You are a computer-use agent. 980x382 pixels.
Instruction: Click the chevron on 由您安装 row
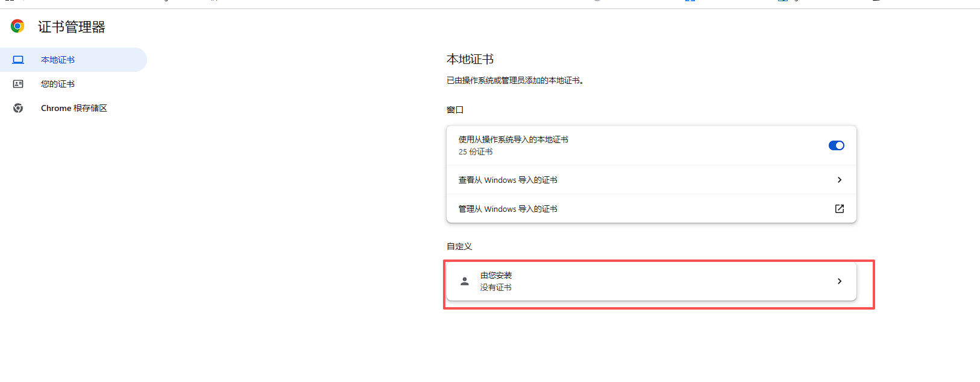tap(840, 281)
